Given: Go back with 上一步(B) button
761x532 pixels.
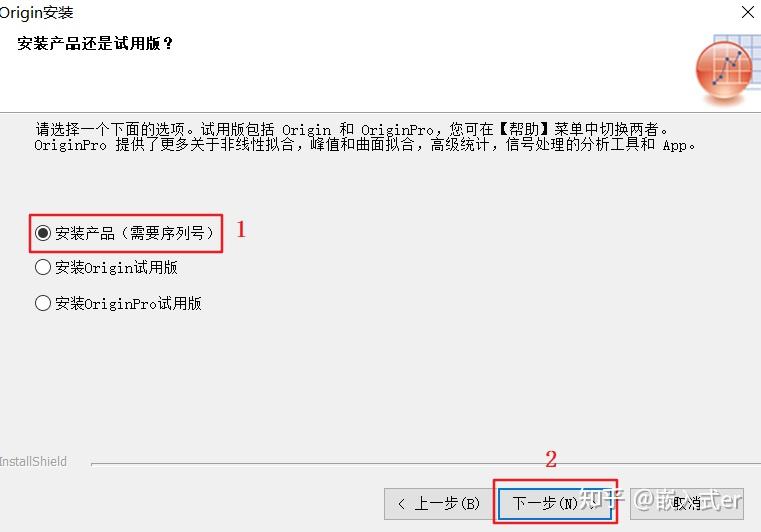Looking at the screenshot, I should 439,504.
